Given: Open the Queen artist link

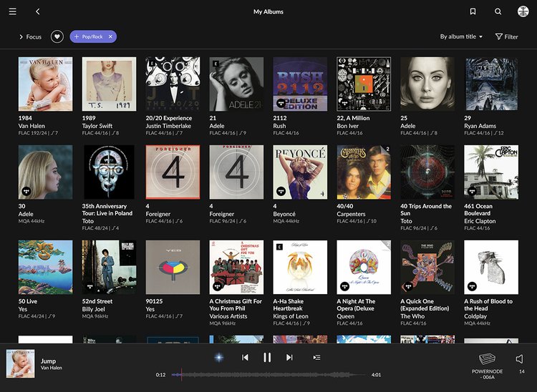Looking at the screenshot, I should click(346, 316).
